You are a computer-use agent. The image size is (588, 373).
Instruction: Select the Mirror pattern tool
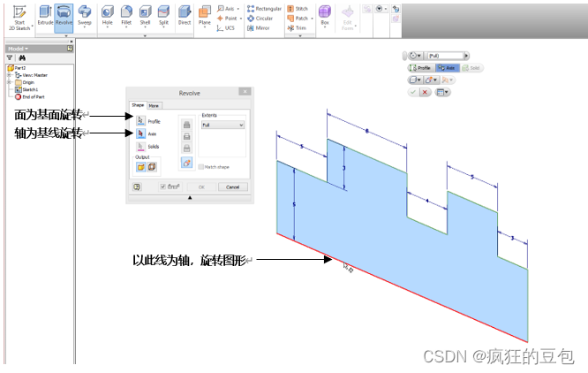pyautogui.click(x=259, y=27)
